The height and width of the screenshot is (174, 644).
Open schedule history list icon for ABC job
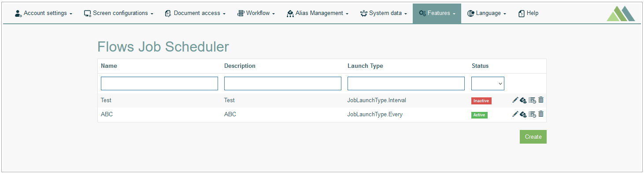(x=532, y=115)
